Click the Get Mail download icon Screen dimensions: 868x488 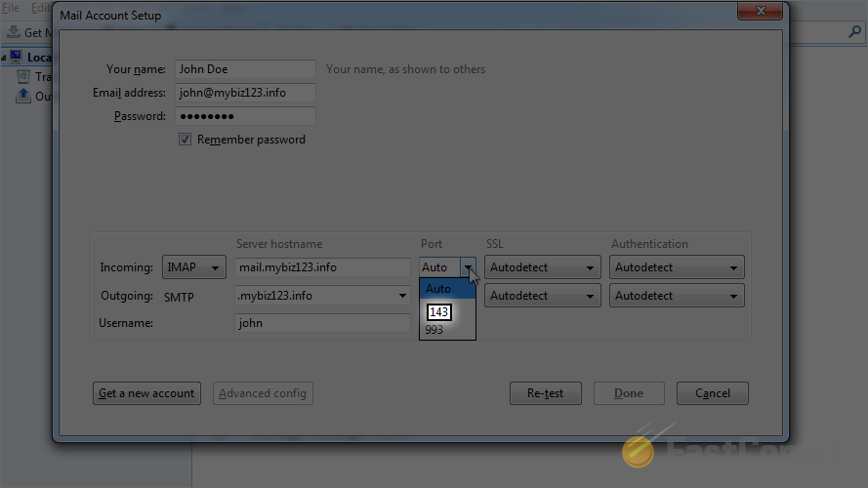click(14, 32)
